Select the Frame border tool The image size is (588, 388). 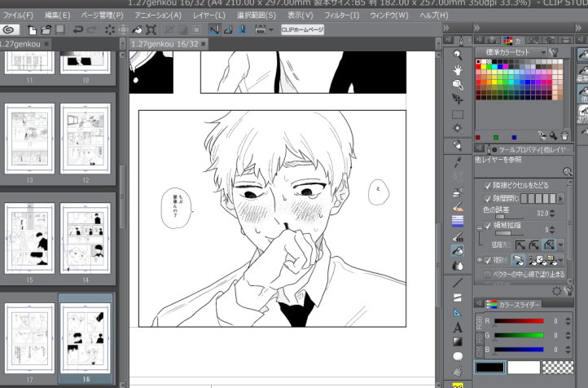[458, 298]
